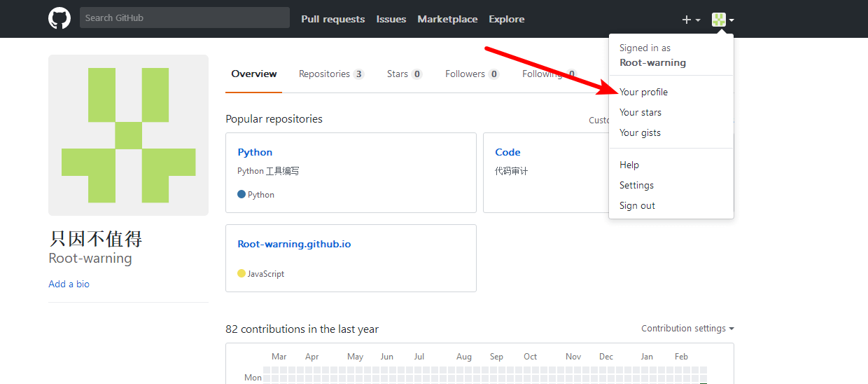Focus the Search GitHub field

[185, 18]
